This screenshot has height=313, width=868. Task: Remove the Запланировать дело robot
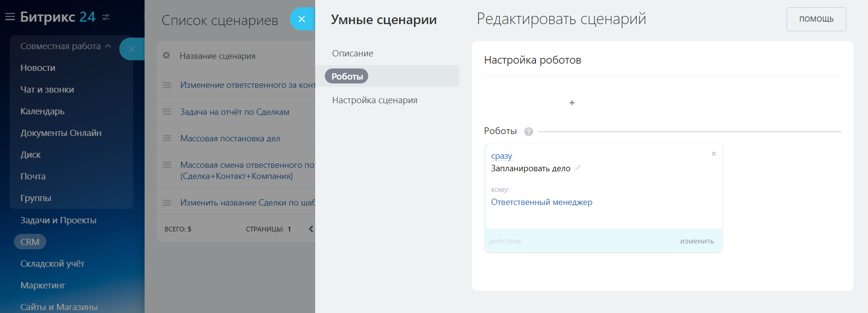714,154
